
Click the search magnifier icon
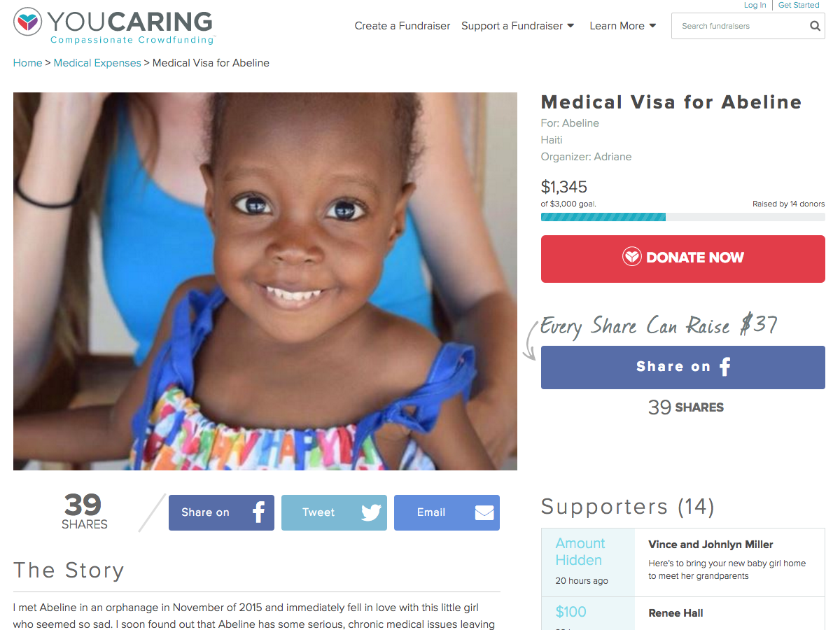815,26
